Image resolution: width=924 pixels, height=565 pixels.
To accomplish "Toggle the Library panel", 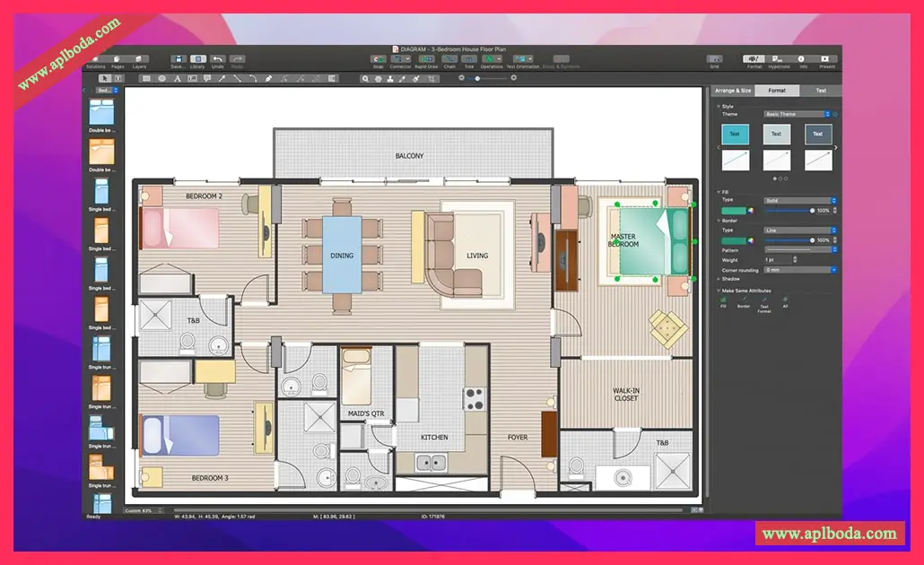I will coord(197,59).
